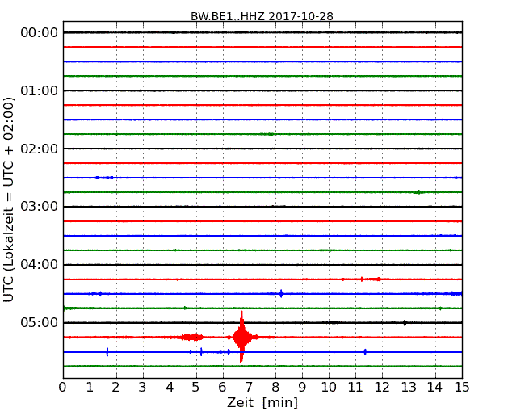Click x-axis tick label 14
Viewport: 525px width, 420px height.
[x=435, y=387]
